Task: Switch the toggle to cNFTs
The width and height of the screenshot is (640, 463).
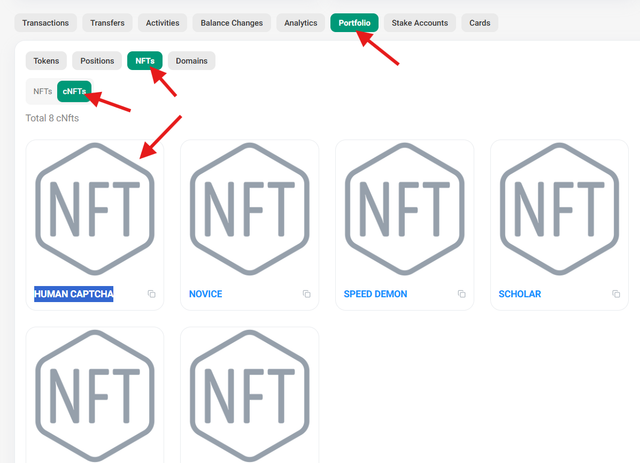Action: [74, 91]
